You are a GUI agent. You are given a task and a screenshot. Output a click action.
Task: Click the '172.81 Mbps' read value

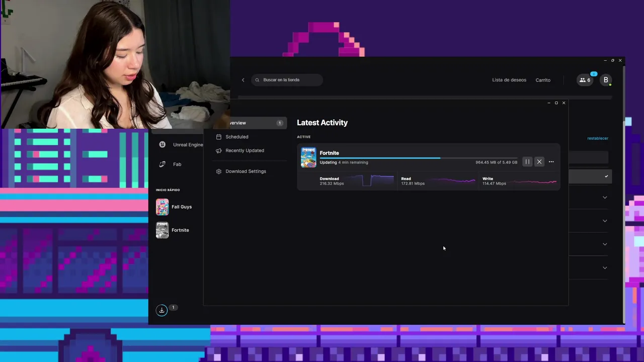(413, 184)
